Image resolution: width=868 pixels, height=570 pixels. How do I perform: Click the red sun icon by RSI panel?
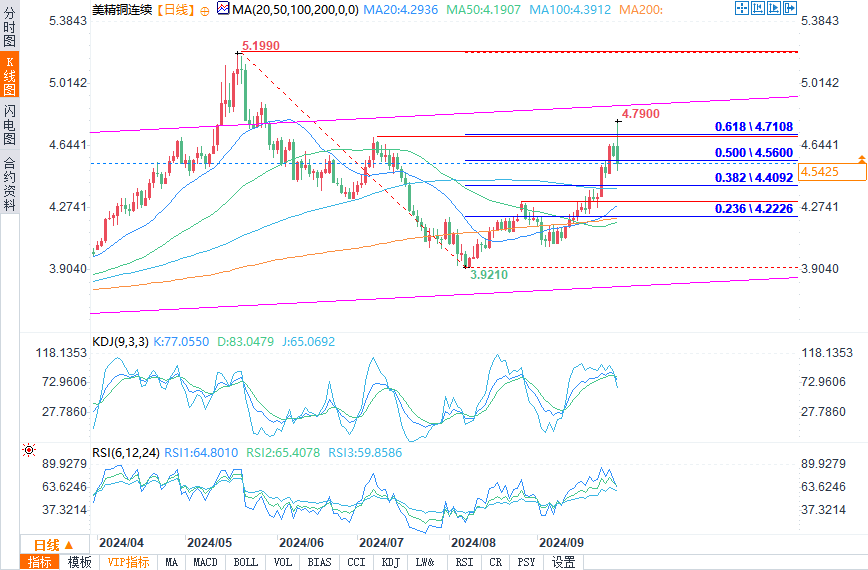pyautogui.click(x=29, y=450)
